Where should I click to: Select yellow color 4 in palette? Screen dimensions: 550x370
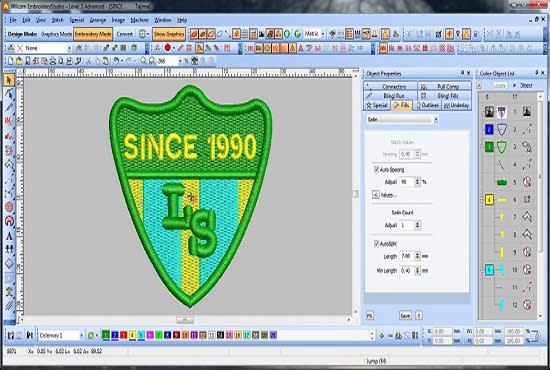(x=132, y=335)
